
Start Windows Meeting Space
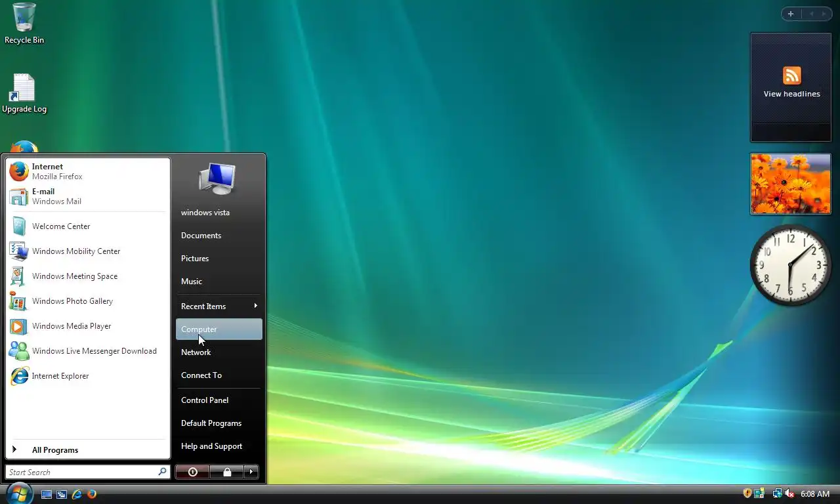[88, 276]
